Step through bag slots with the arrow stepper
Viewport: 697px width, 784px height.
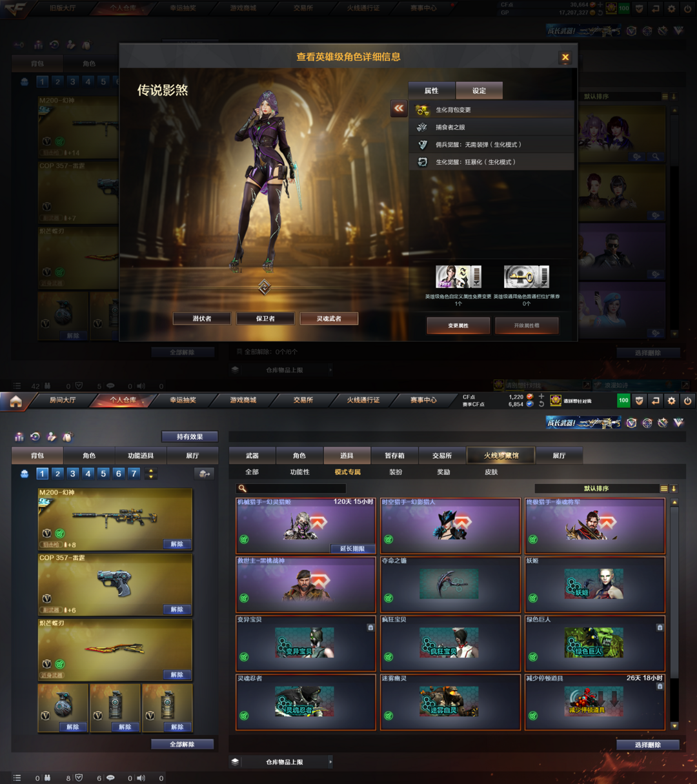click(x=151, y=474)
